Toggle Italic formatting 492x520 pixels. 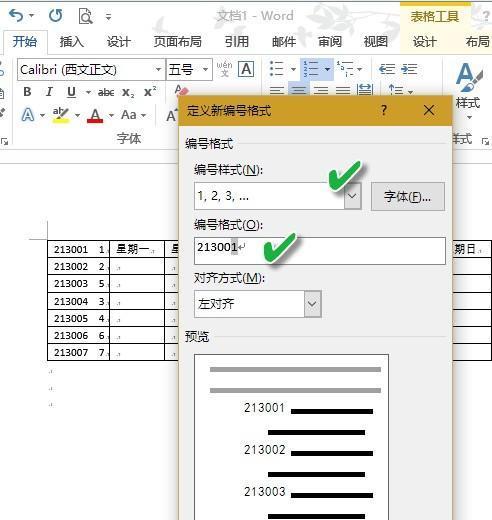click(x=49, y=92)
